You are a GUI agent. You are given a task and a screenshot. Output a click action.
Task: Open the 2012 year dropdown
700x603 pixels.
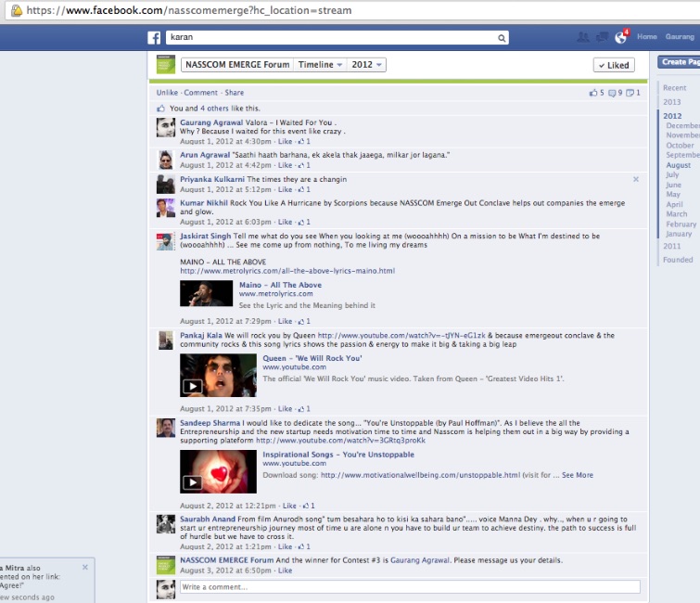[366, 65]
